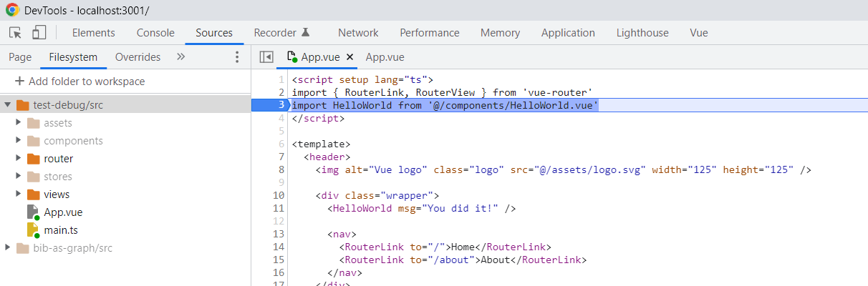Open main.ts in the file tree
The width and height of the screenshot is (868, 286).
[x=61, y=230]
